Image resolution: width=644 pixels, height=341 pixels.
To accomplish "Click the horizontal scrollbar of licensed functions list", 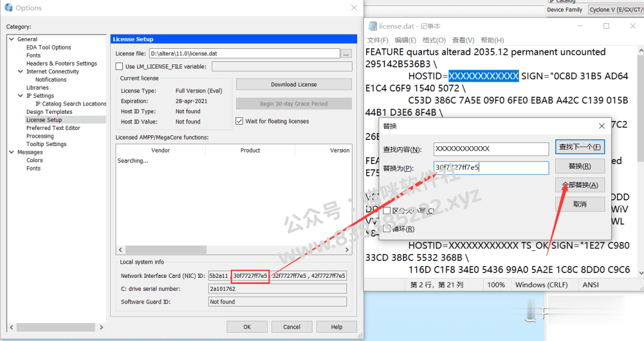I will (x=234, y=250).
